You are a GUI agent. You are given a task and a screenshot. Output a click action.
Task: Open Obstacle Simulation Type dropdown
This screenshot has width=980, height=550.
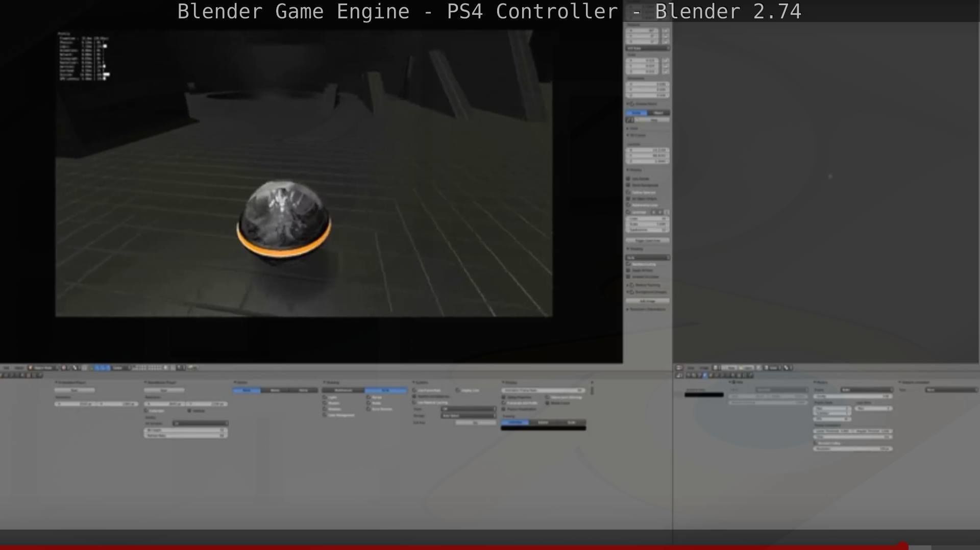(951, 390)
